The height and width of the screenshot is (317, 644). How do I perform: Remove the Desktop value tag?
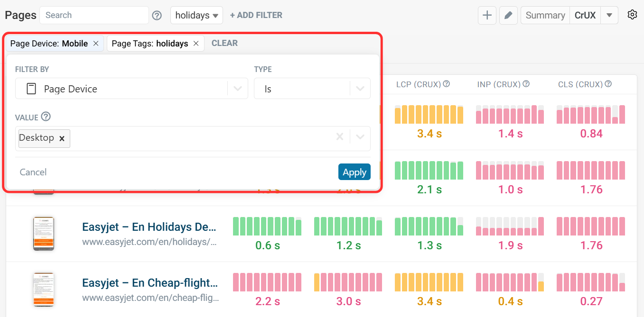point(62,138)
